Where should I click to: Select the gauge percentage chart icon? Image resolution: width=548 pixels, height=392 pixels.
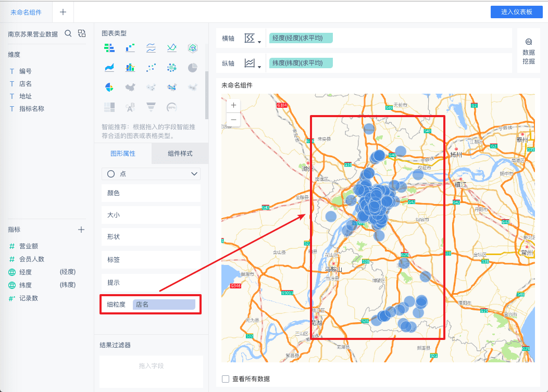point(171,107)
